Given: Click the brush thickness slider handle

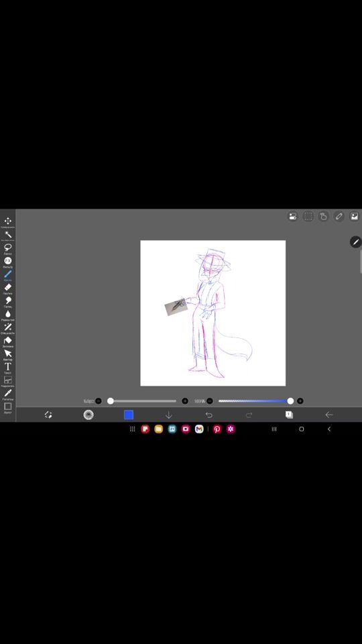Looking at the screenshot, I should 111,401.
